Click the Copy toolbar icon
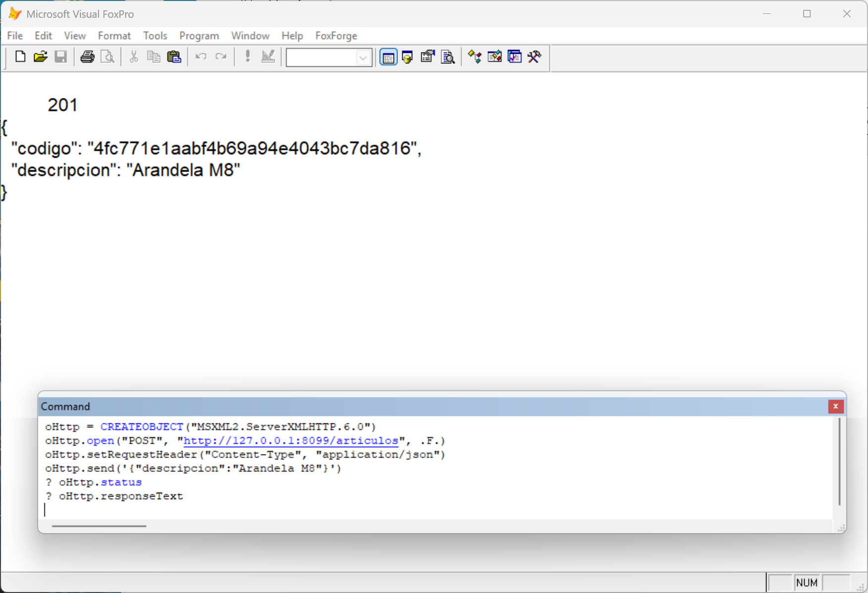 pos(154,57)
